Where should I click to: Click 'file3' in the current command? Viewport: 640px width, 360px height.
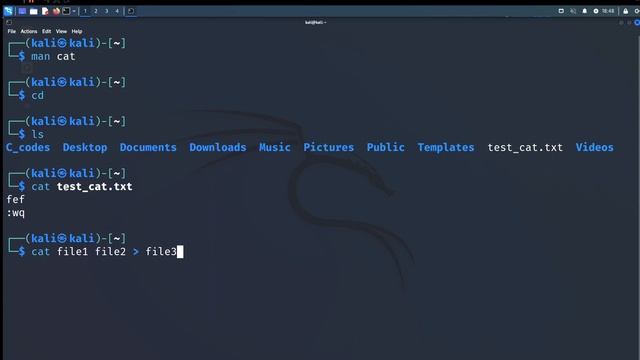click(x=161, y=251)
